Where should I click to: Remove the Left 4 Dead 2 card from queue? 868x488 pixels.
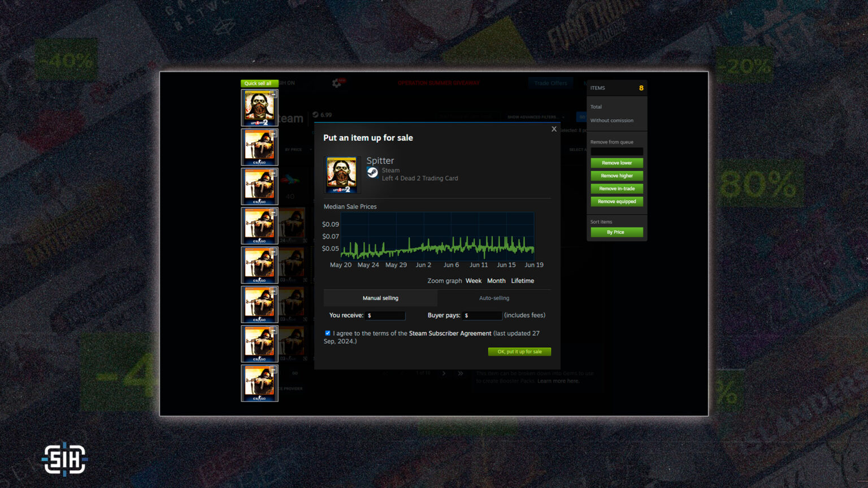tap(274, 95)
